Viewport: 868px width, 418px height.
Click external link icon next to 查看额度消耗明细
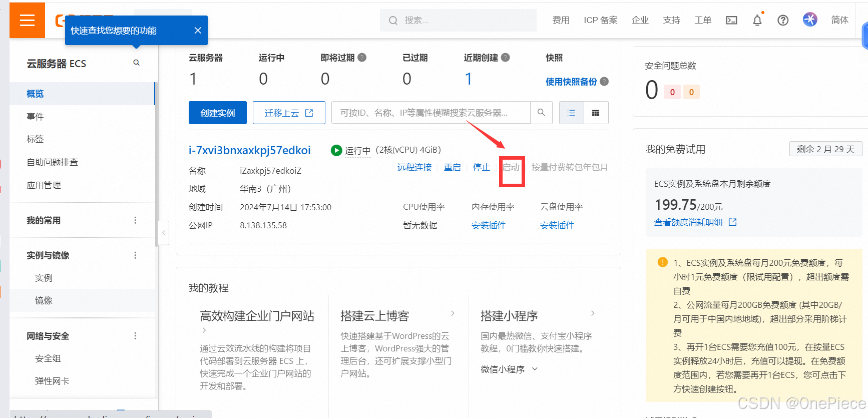click(x=733, y=222)
